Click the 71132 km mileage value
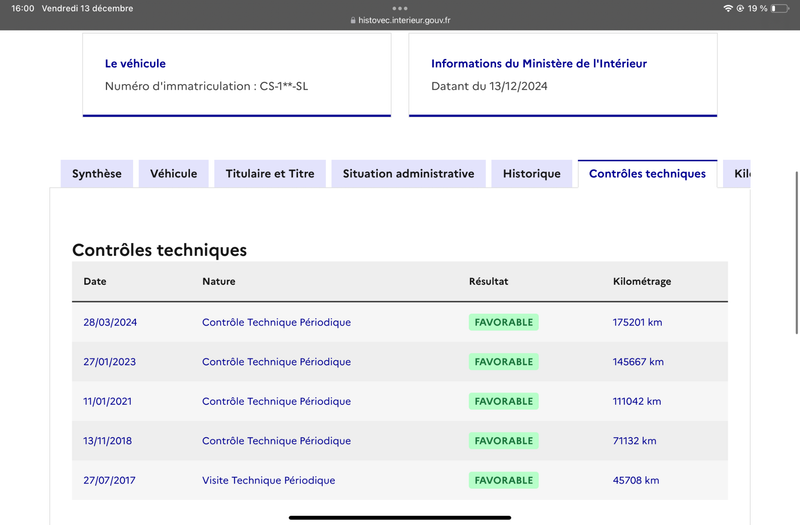 [x=635, y=441]
